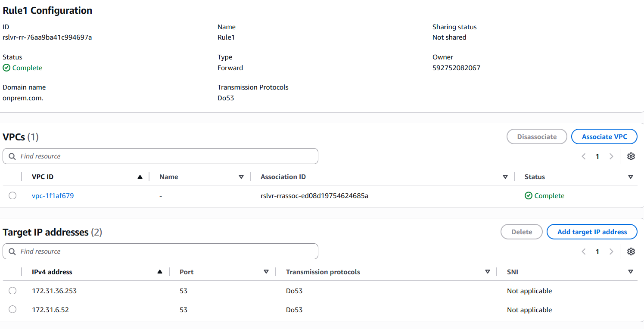This screenshot has width=644, height=329.
Task: Click the Rule1 Configuration heading
Action: 47,10
